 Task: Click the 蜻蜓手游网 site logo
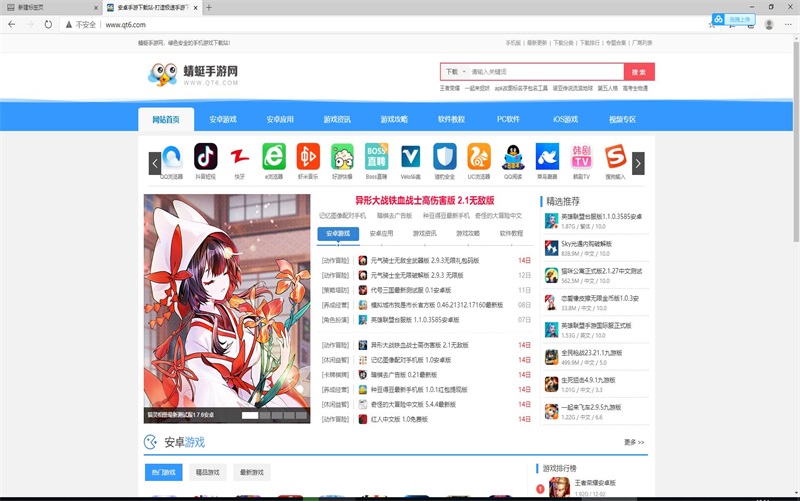point(193,74)
